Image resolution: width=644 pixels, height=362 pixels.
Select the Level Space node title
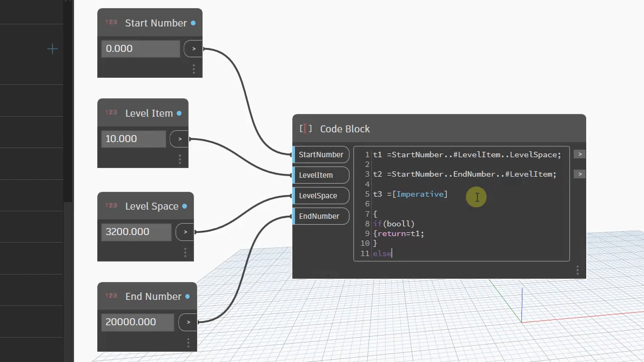pos(152,206)
